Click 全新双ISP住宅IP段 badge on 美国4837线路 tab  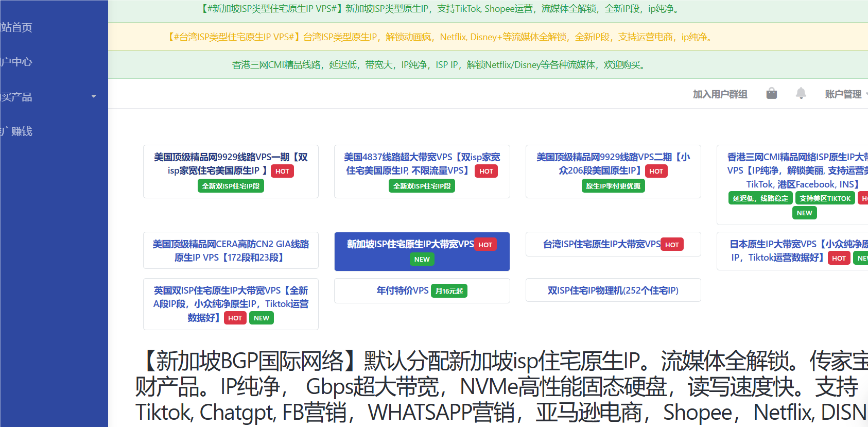422,186
